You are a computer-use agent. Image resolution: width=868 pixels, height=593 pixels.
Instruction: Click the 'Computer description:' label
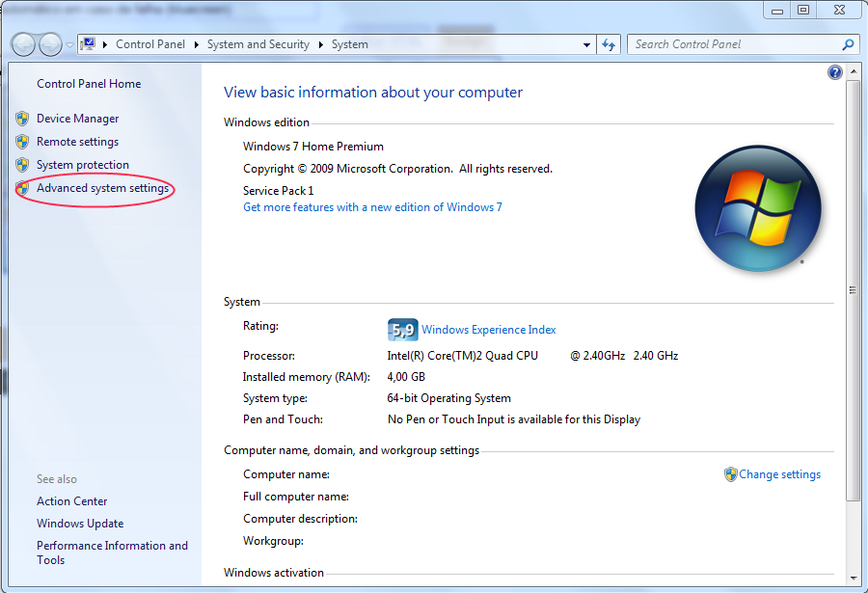(300, 519)
